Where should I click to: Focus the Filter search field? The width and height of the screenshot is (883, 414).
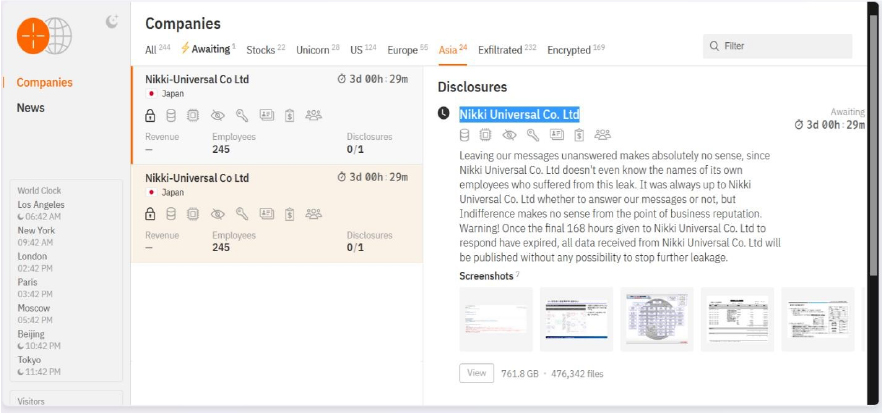pyautogui.click(x=777, y=46)
